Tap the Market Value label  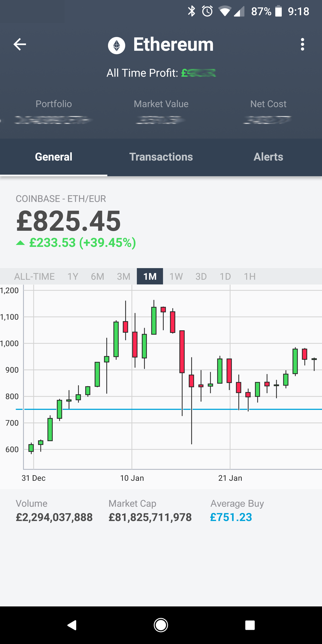pyautogui.click(x=161, y=104)
